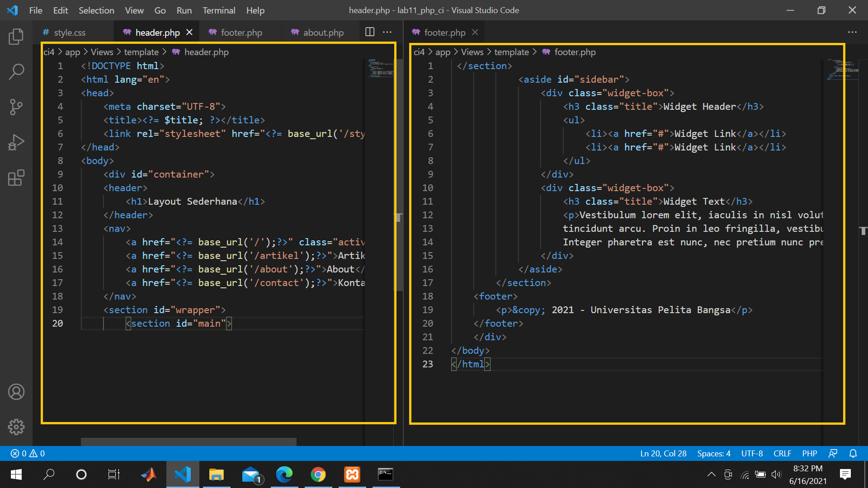Open the Accounts menu icon

click(x=16, y=392)
